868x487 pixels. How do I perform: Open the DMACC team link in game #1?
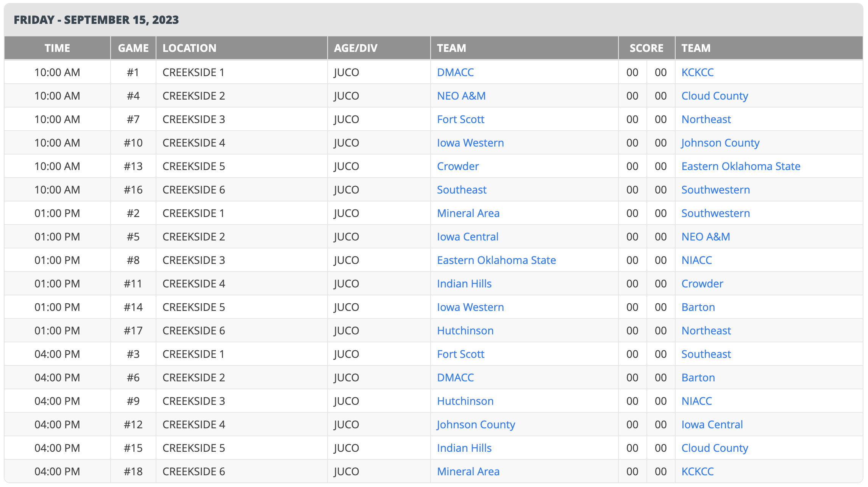(455, 72)
